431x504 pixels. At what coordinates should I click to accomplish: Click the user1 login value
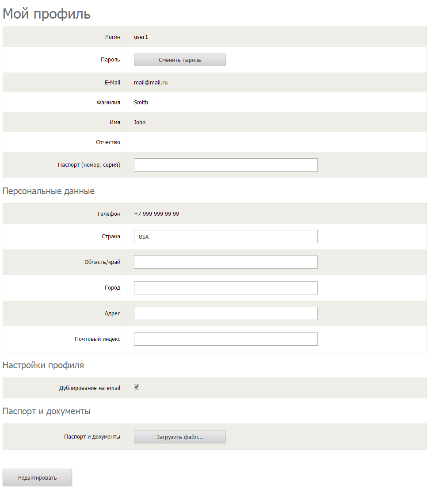click(x=141, y=37)
